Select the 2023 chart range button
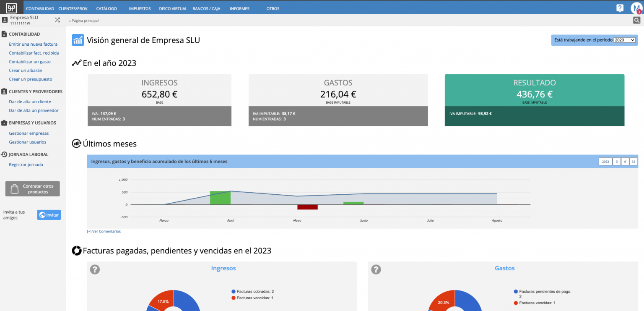The width and height of the screenshot is (644, 311). [x=605, y=162]
